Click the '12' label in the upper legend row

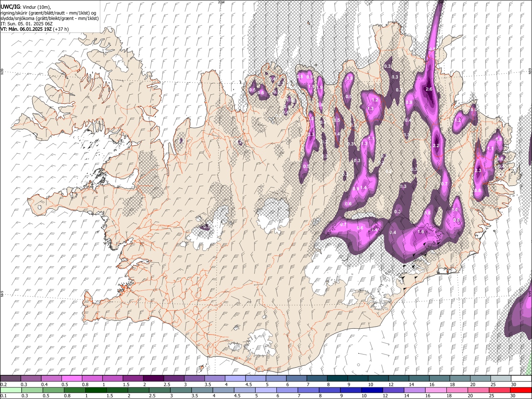coord(390,384)
